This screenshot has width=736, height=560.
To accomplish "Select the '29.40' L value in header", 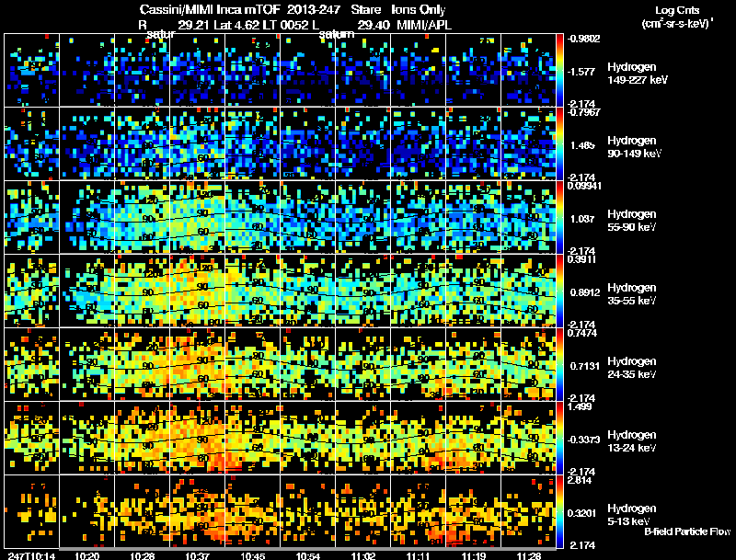I will point(374,25).
